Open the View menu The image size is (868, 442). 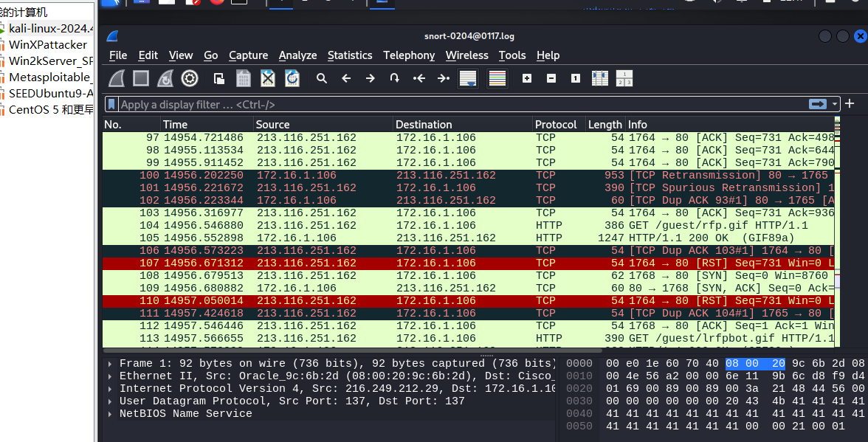[180, 55]
